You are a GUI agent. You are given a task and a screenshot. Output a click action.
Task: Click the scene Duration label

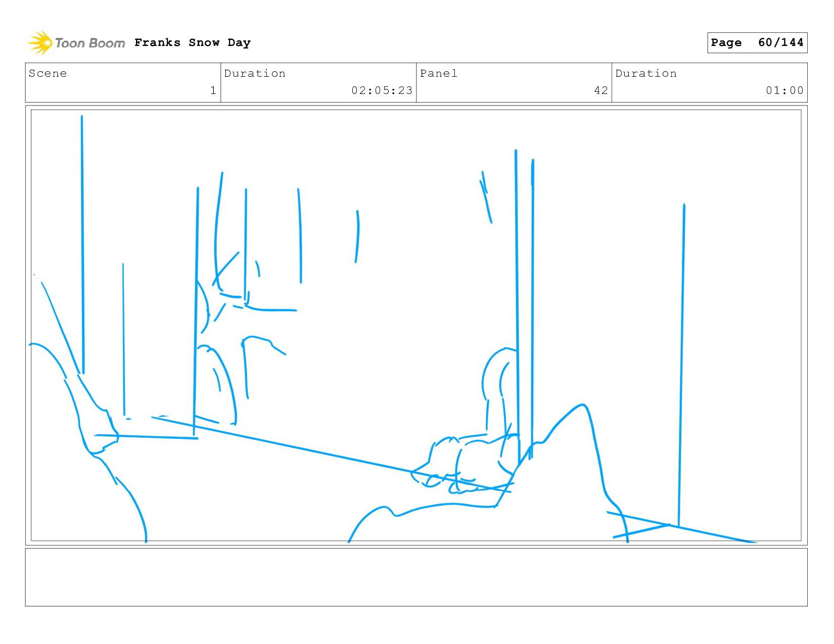(x=255, y=74)
